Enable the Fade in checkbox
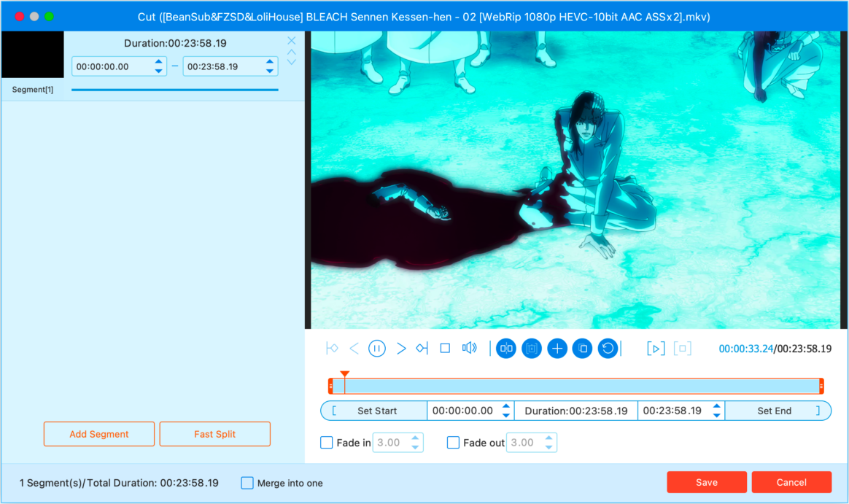Viewport: 849px width, 504px height. point(327,442)
